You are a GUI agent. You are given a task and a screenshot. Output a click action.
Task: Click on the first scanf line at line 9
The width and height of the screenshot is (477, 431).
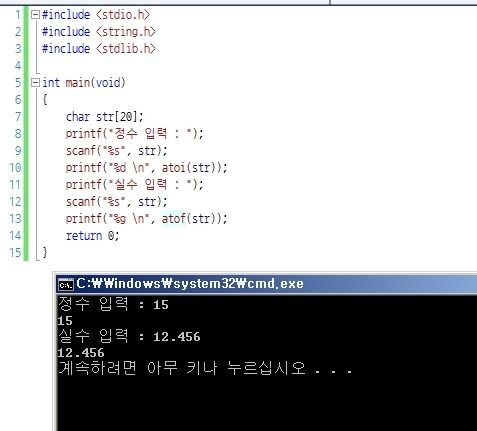click(117, 151)
